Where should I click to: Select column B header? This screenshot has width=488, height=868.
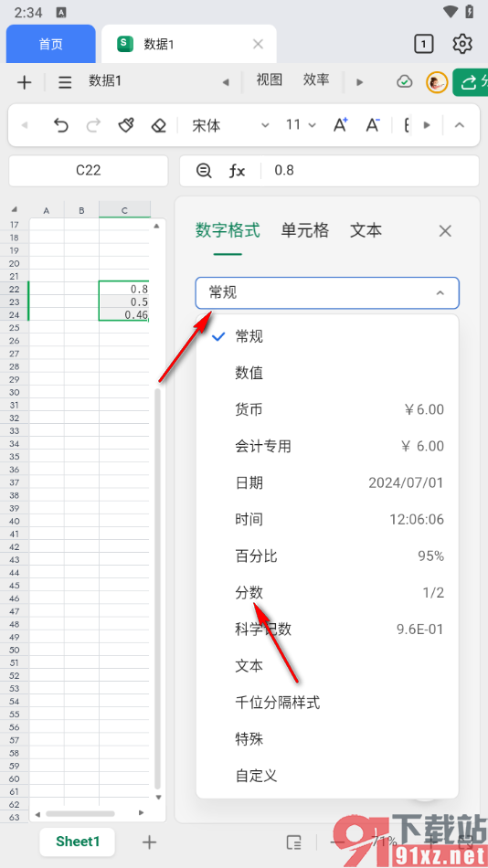coord(81,210)
